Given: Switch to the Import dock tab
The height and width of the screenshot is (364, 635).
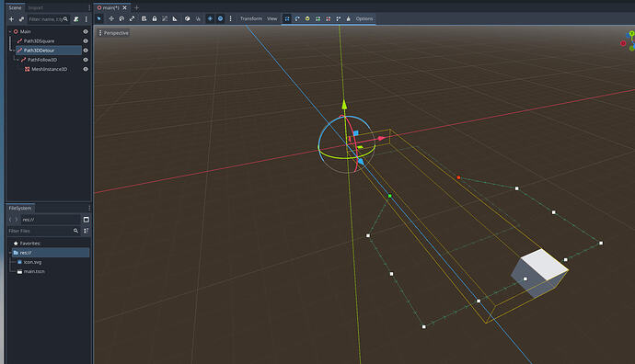Looking at the screenshot, I should [36, 7].
